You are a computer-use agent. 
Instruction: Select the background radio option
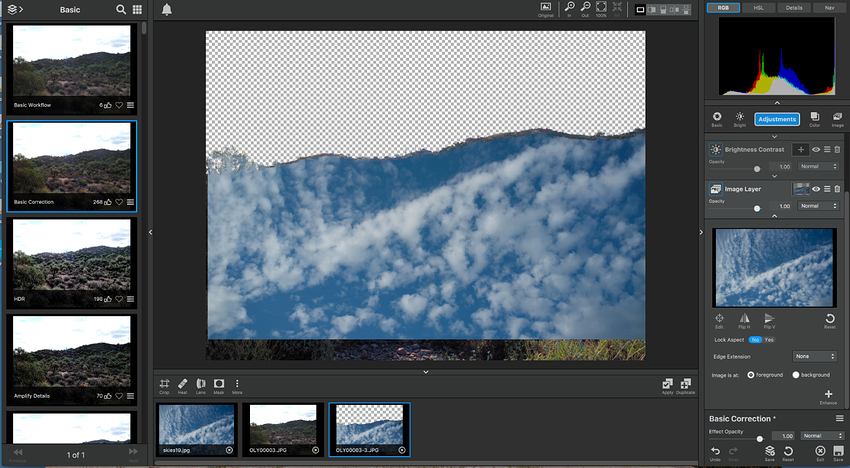click(797, 375)
